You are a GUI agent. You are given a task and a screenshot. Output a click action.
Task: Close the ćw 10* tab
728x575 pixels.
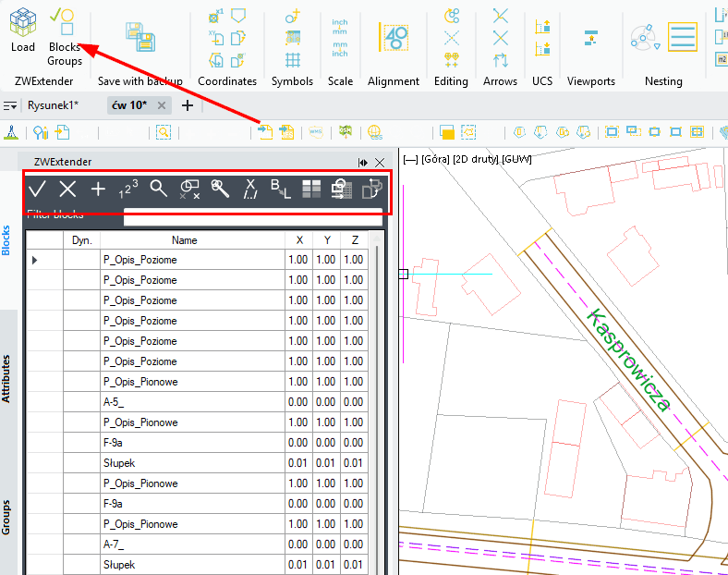click(x=162, y=105)
